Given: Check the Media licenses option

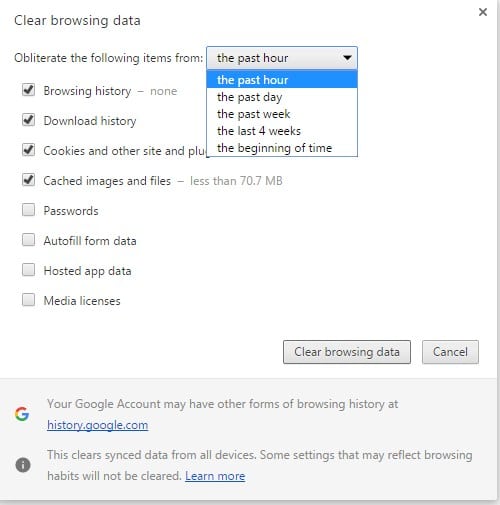Looking at the screenshot, I should tap(28, 300).
